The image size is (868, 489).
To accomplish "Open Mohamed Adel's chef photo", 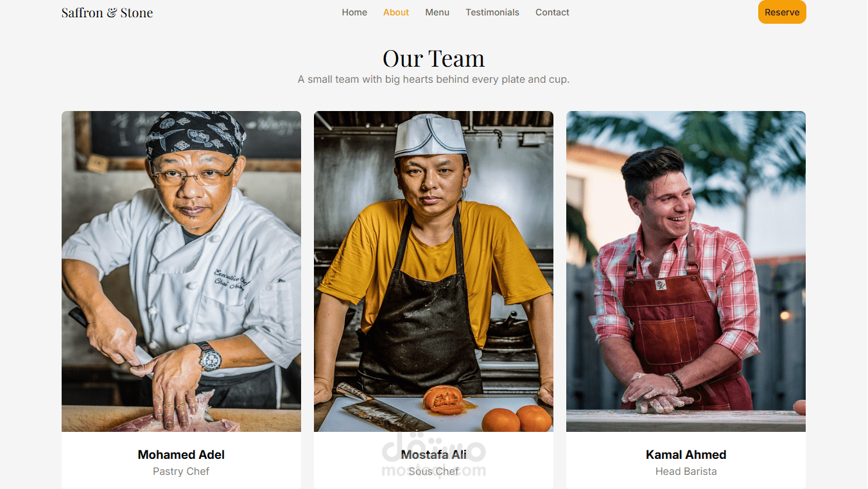I will tap(181, 271).
